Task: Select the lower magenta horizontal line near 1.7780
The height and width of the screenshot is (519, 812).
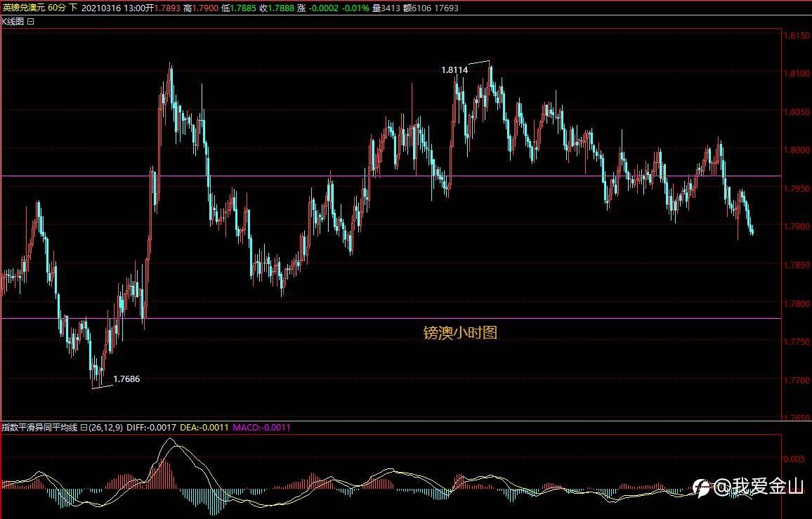Action: click(391, 319)
